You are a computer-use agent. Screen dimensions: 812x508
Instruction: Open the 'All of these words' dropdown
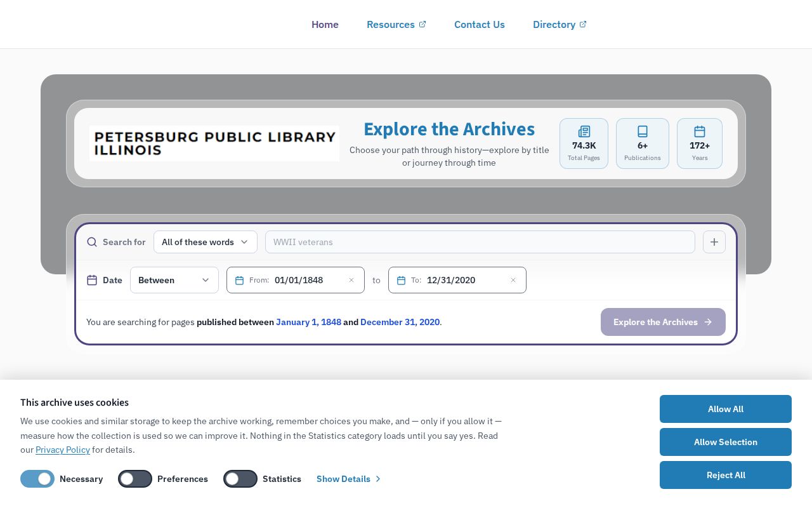[x=206, y=242]
